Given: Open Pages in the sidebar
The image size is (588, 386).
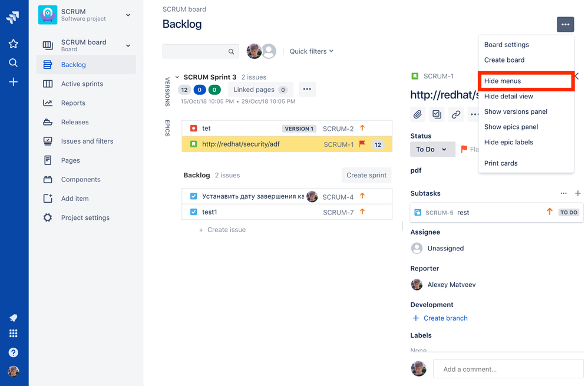Looking at the screenshot, I should pyautogui.click(x=86, y=160).
